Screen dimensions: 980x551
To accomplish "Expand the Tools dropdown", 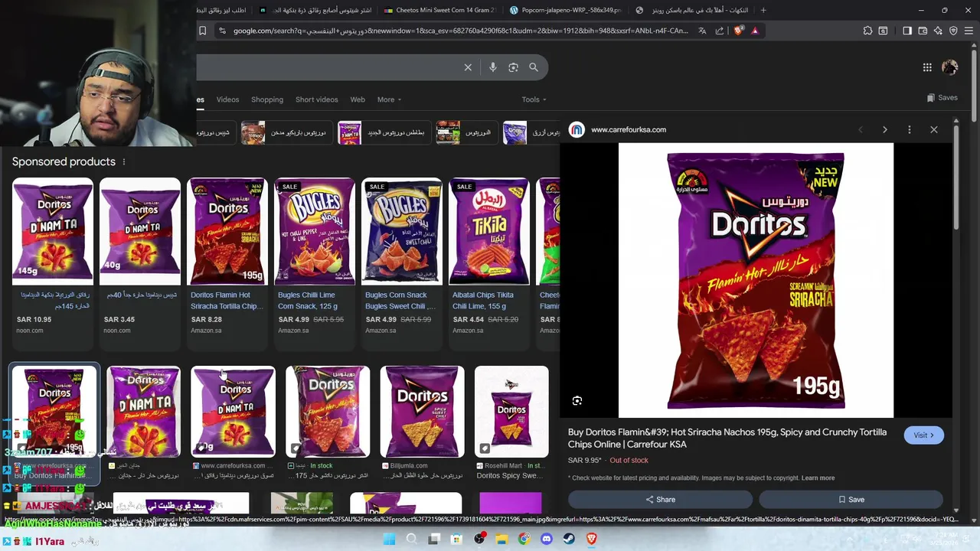I will [534, 99].
